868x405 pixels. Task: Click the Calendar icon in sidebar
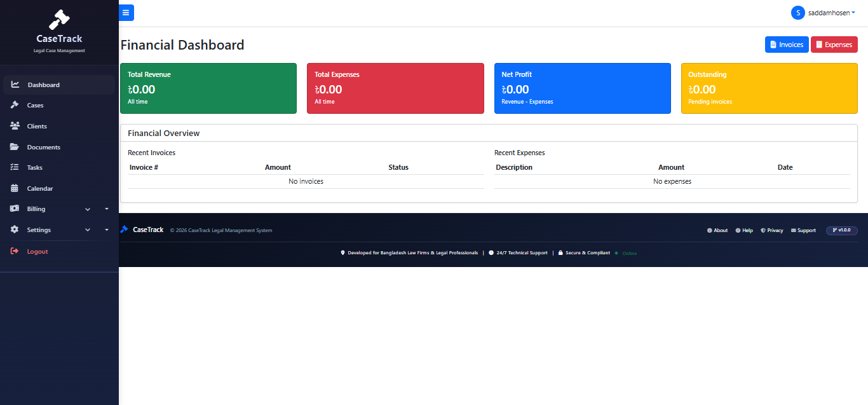(15, 188)
